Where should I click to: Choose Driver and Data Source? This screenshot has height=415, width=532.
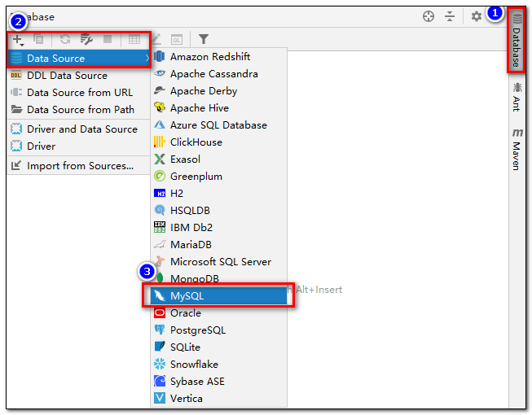[79, 129]
